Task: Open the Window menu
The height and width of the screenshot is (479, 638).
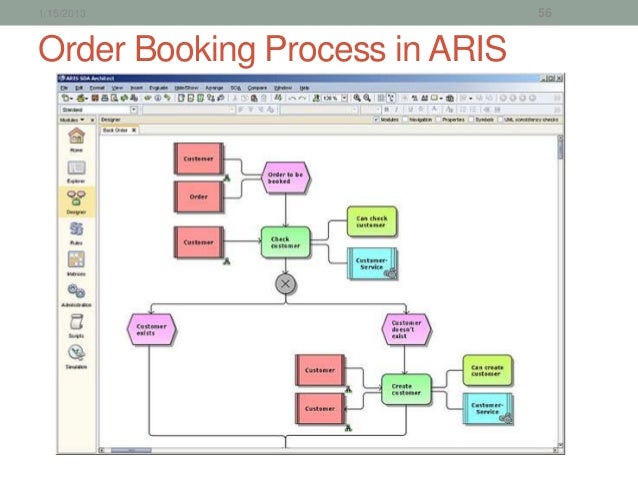Action: (283, 87)
